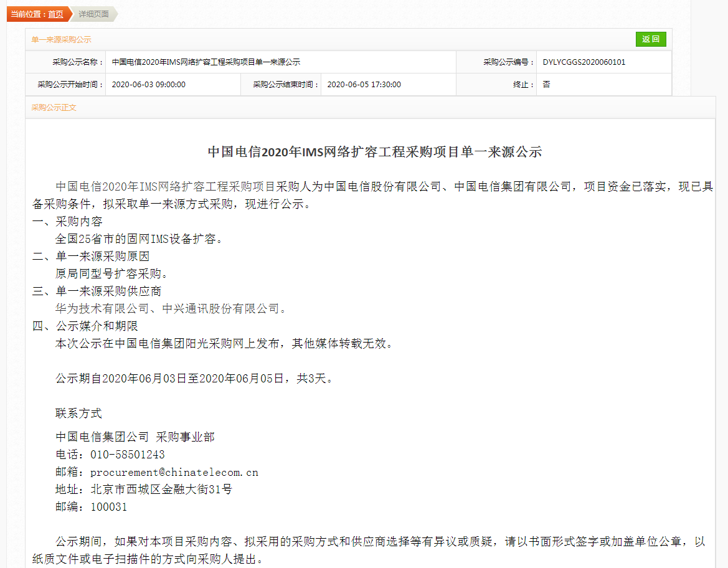
Task: Click 中国电信集团公司 采购事业部 line
Action: click(x=135, y=437)
